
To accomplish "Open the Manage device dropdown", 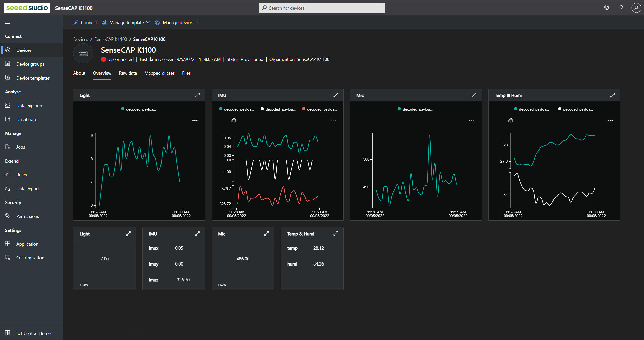I will point(177,22).
